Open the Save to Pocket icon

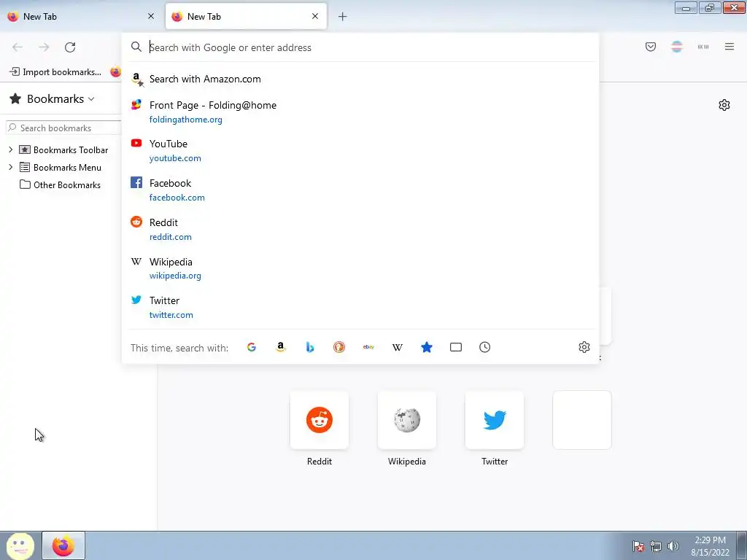[650, 47]
